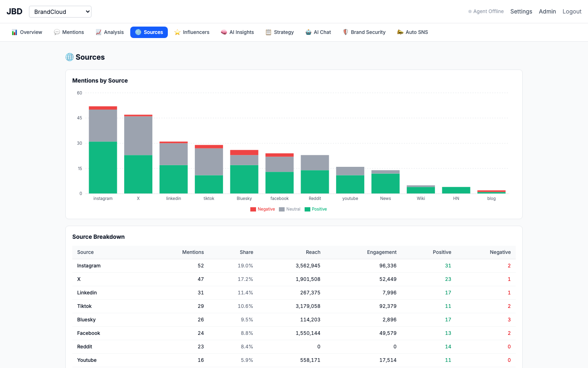588x368 pixels.
Task: Click the Brand Security shield icon
Action: (x=345, y=32)
